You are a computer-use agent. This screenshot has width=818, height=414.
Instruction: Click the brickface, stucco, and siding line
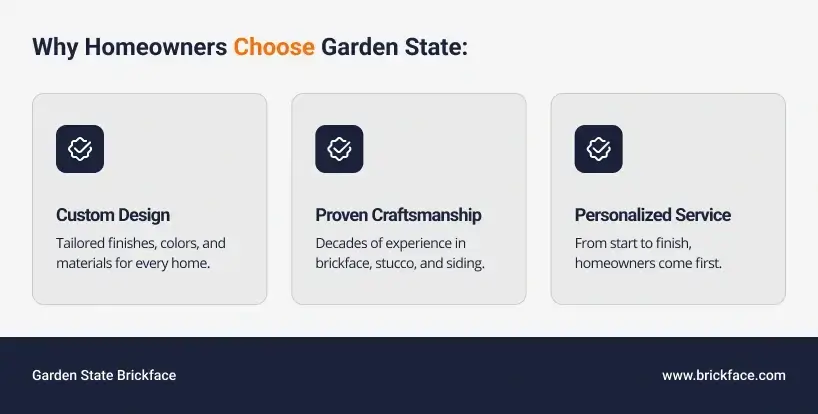click(400, 264)
